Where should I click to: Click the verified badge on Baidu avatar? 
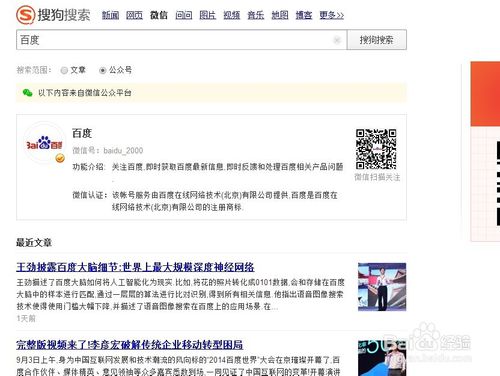60,158
